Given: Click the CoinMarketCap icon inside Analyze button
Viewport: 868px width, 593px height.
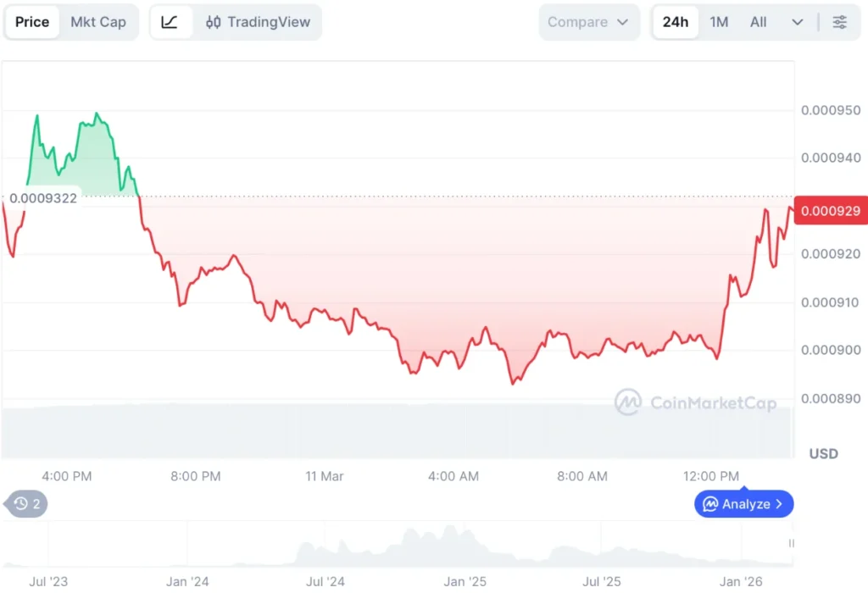Looking at the screenshot, I should pyautogui.click(x=710, y=504).
